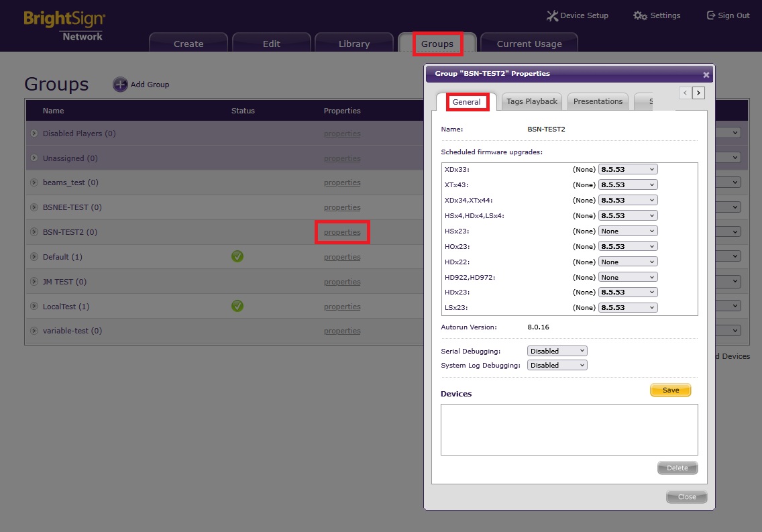Expand the variable-test group row
The width and height of the screenshot is (762, 532).
(34, 331)
